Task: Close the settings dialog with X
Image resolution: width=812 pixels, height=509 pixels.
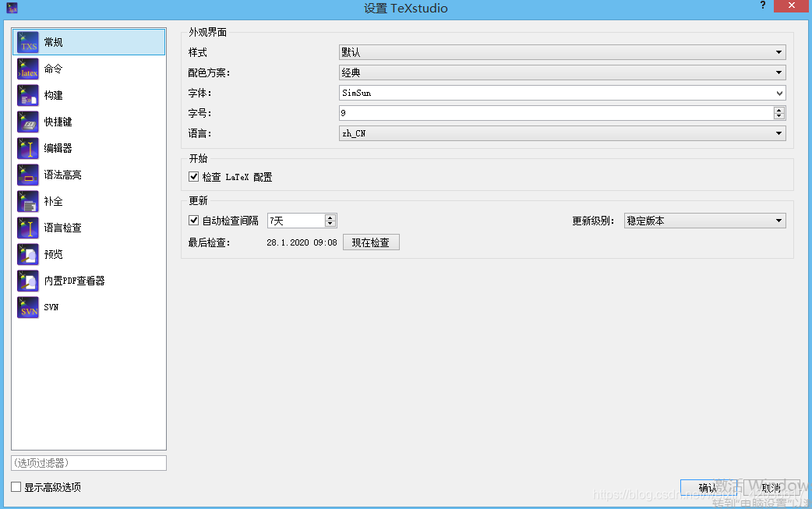Action: pos(791,5)
